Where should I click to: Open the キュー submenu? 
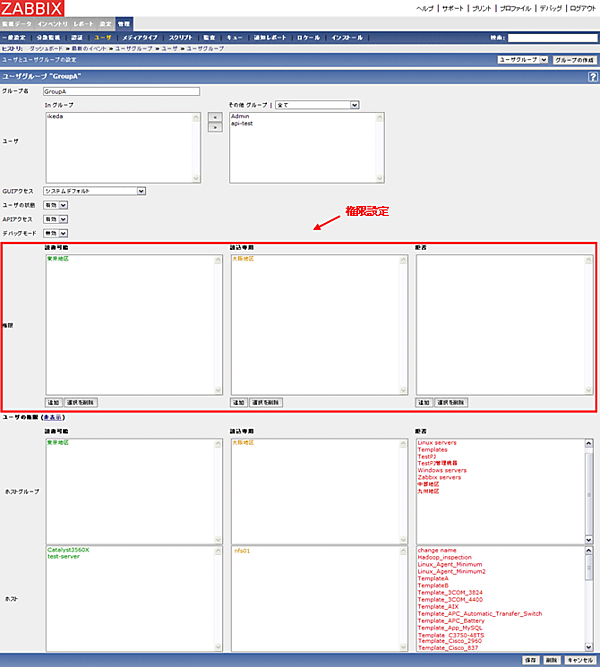[234, 38]
